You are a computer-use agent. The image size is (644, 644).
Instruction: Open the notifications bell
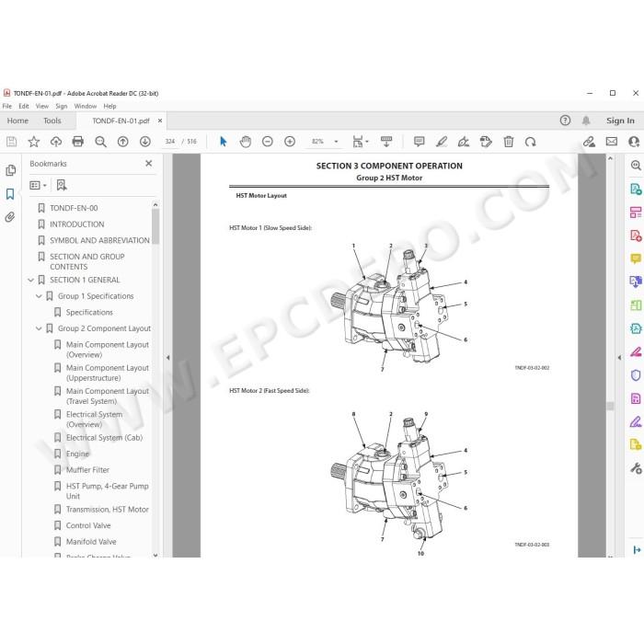[586, 121]
